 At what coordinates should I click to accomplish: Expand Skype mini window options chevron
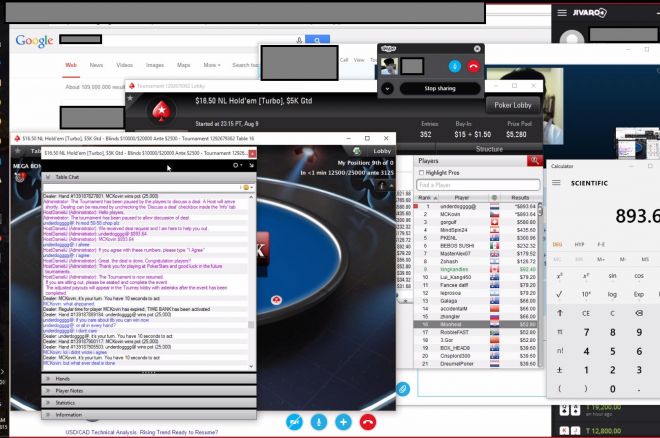pos(387,88)
